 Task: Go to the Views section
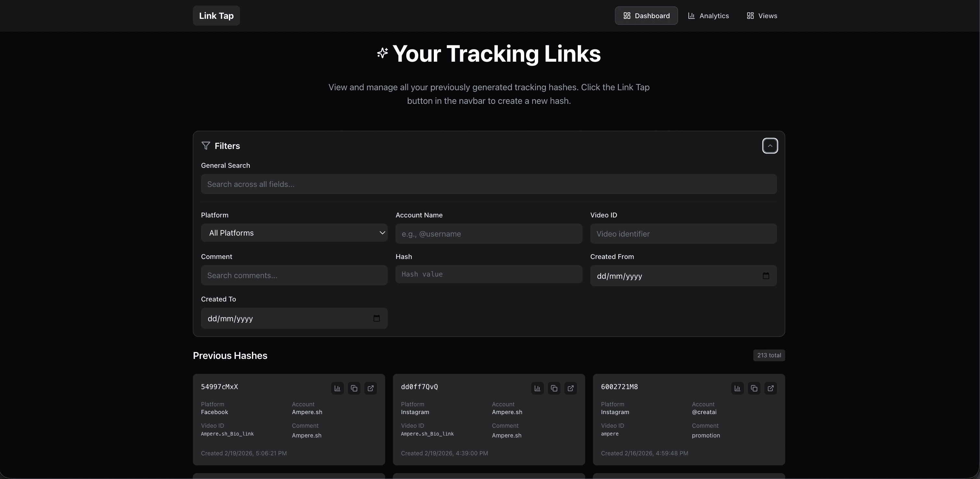(x=761, y=16)
